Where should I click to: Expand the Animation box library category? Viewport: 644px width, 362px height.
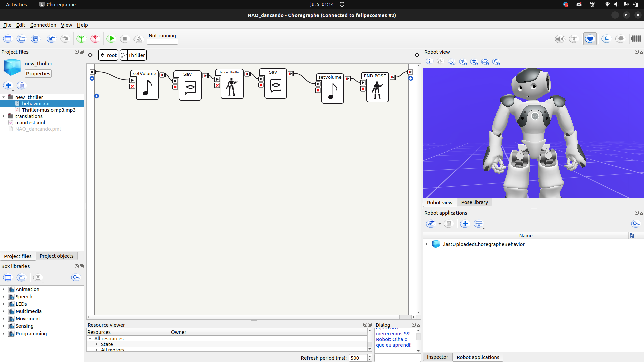[x=3, y=289]
